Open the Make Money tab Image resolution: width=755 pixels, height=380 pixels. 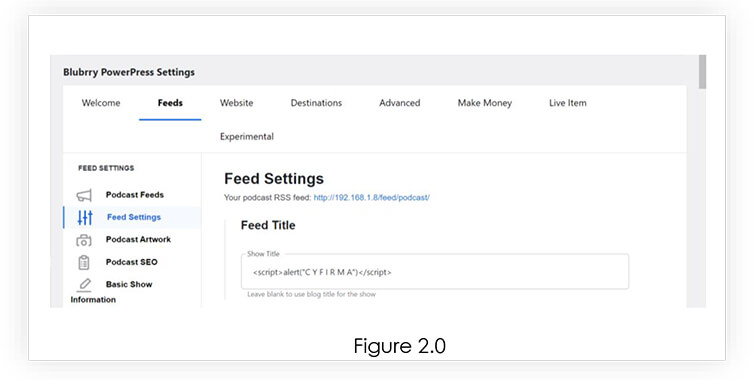pos(485,103)
